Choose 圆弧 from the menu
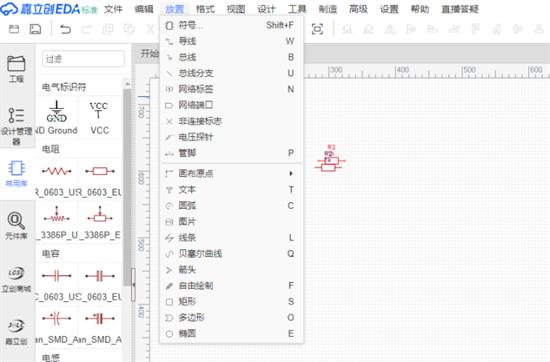Viewport: 550px width, 362px height. [232, 206]
